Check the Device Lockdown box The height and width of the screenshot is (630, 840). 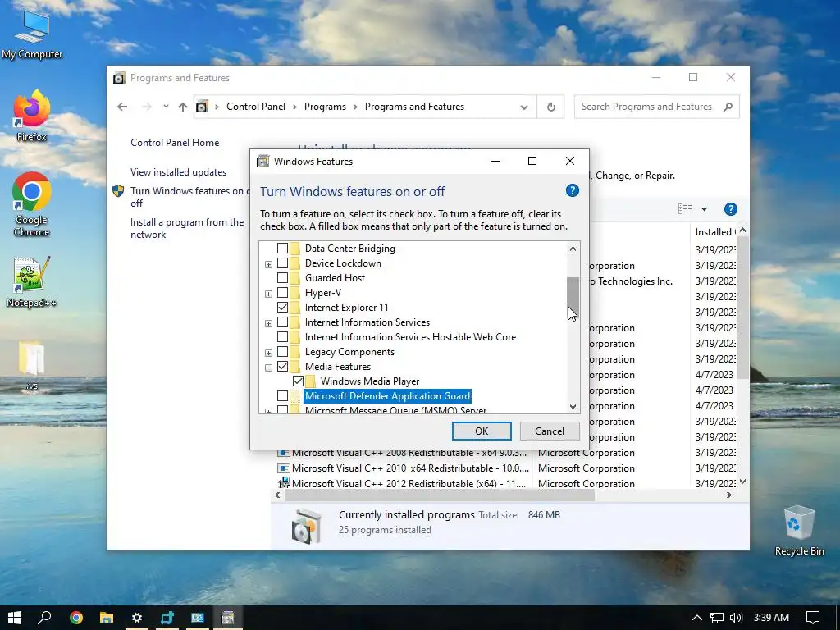pyautogui.click(x=282, y=263)
